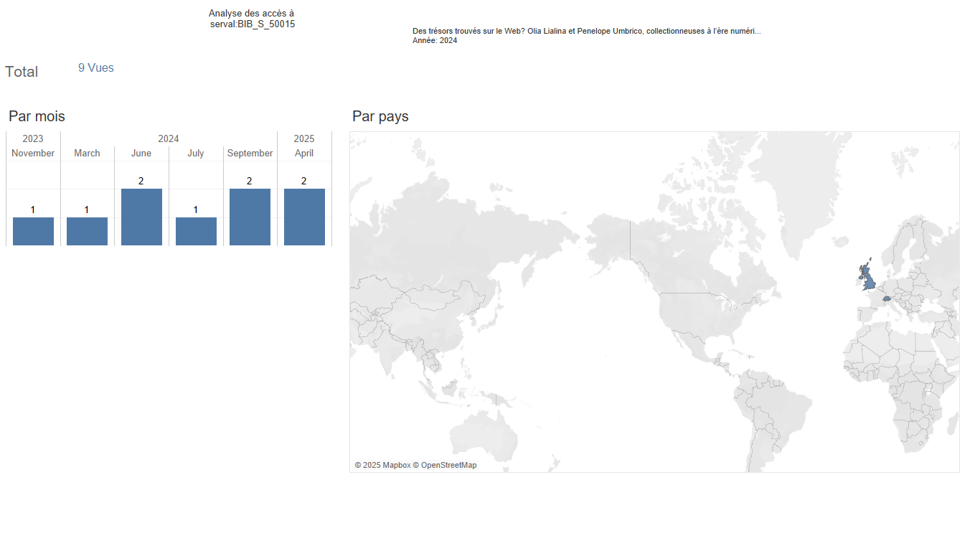Screen dimensions: 980x551
Task: Open the Mapbox attribution link
Action: tap(382, 465)
